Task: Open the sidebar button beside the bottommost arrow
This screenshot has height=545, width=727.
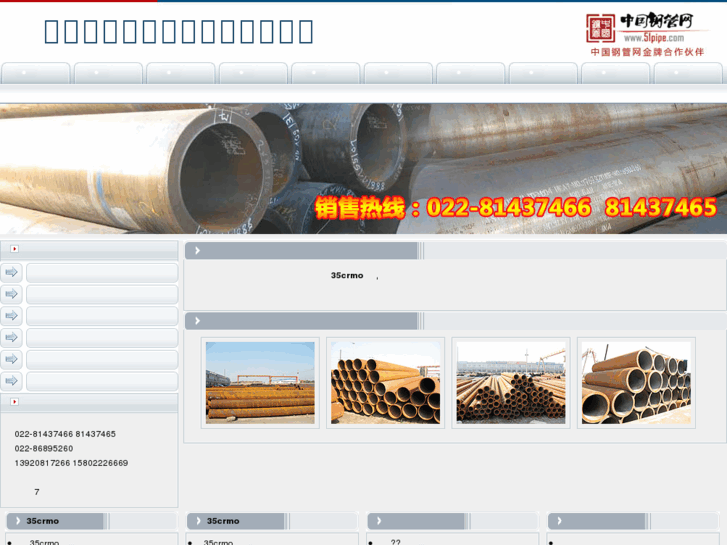Action: (x=102, y=382)
